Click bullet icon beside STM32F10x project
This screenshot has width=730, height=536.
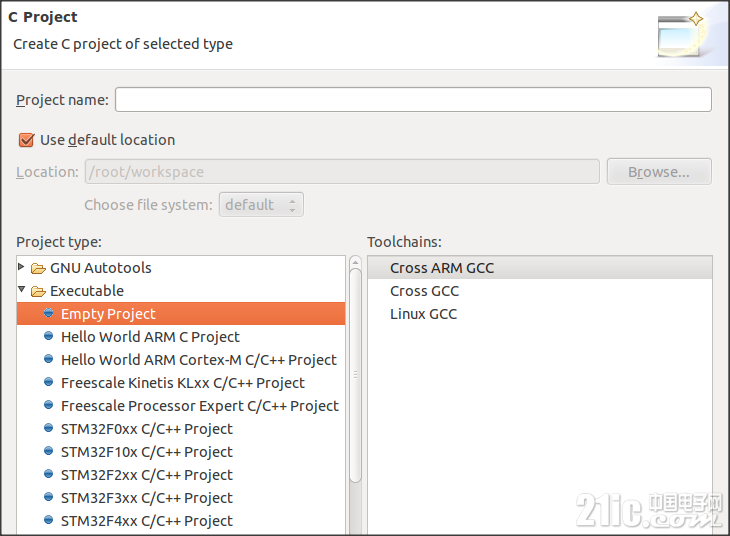point(48,450)
